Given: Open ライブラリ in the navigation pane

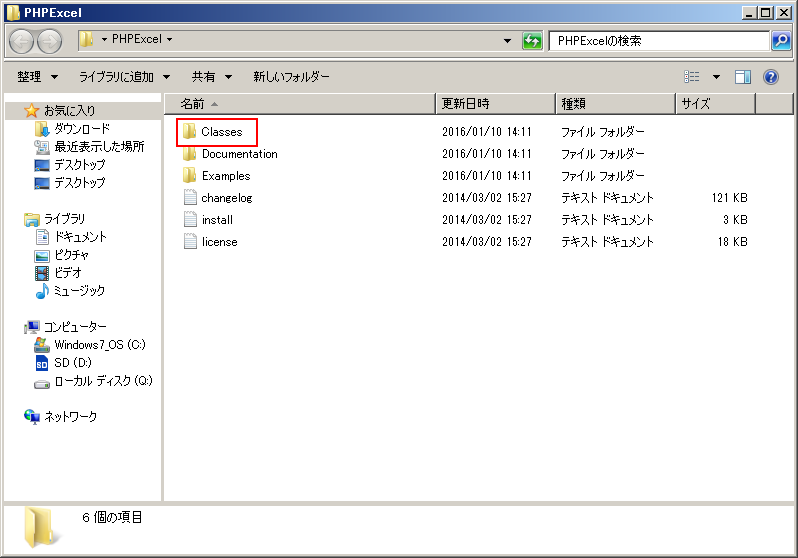Looking at the screenshot, I should 64,219.
